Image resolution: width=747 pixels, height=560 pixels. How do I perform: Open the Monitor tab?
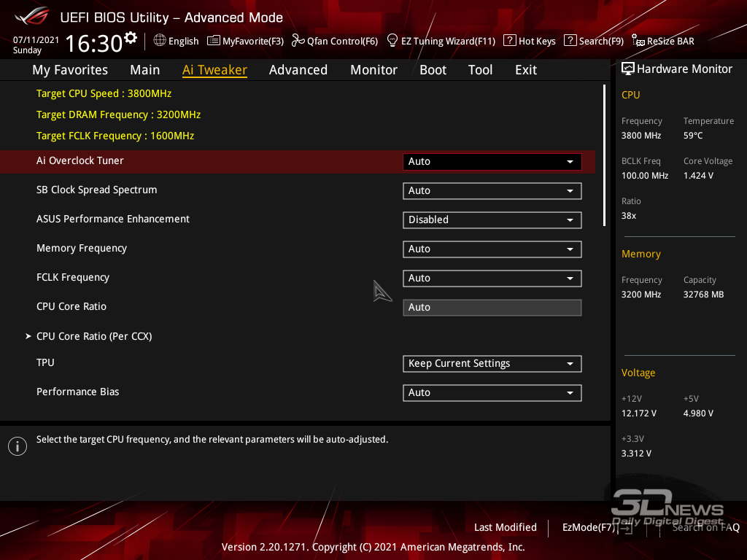point(374,70)
